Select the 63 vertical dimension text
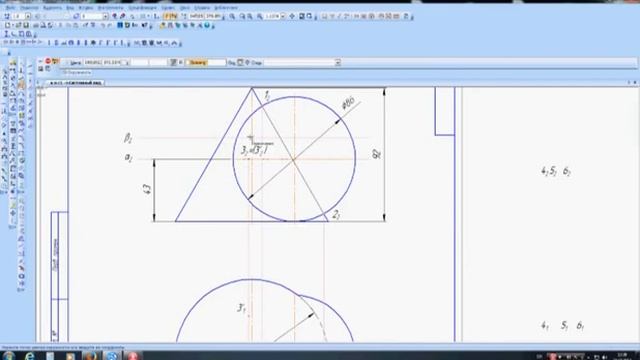640x360 pixels. point(147,189)
